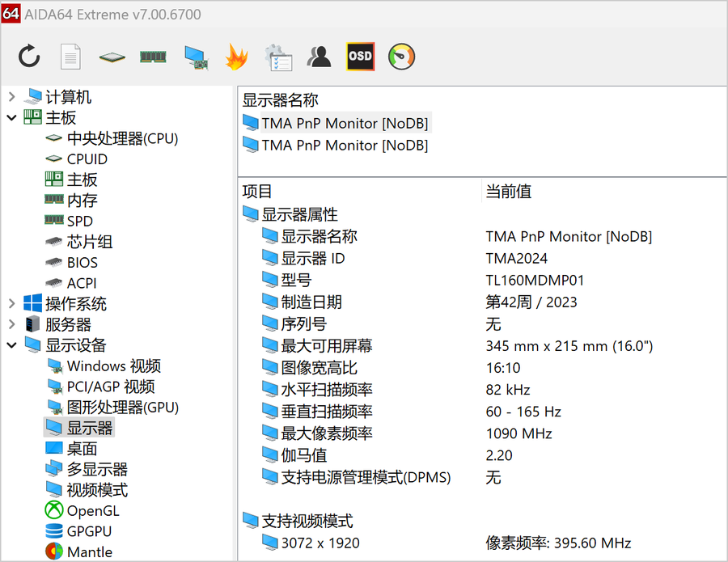Click the CPU chip toolbar icon
This screenshot has width=728, height=562.
point(112,57)
